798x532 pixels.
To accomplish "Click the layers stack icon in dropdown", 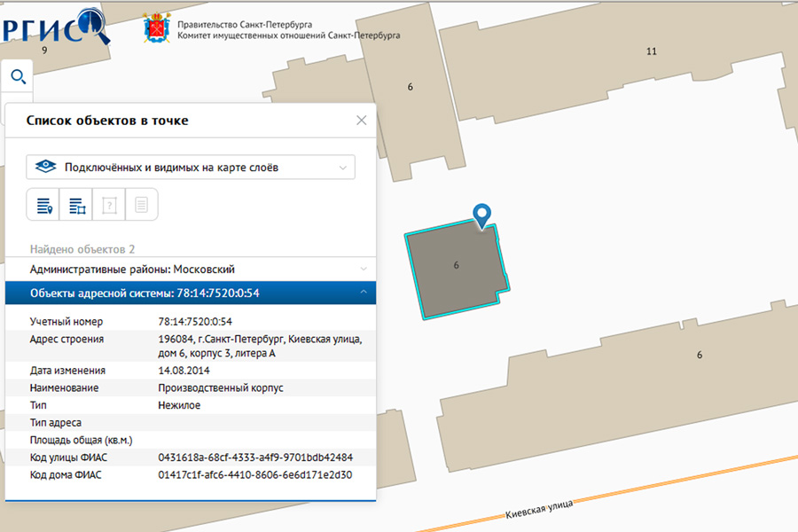I will (x=46, y=167).
